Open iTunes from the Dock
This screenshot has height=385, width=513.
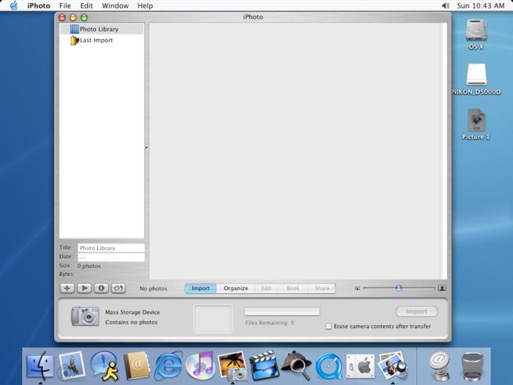click(200, 366)
